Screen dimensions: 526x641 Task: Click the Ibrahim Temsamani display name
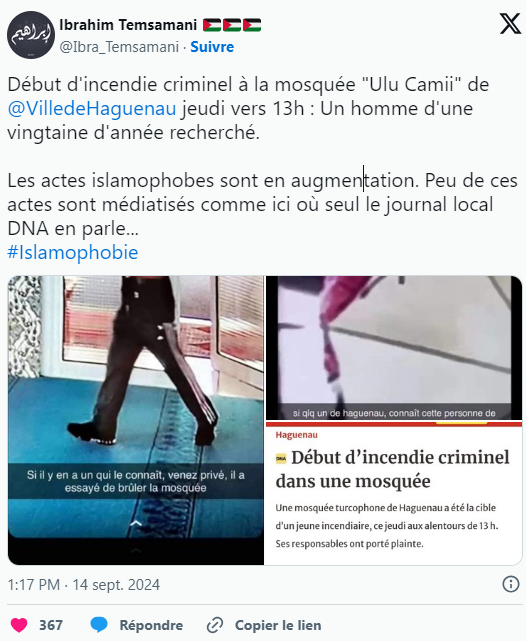[128, 25]
